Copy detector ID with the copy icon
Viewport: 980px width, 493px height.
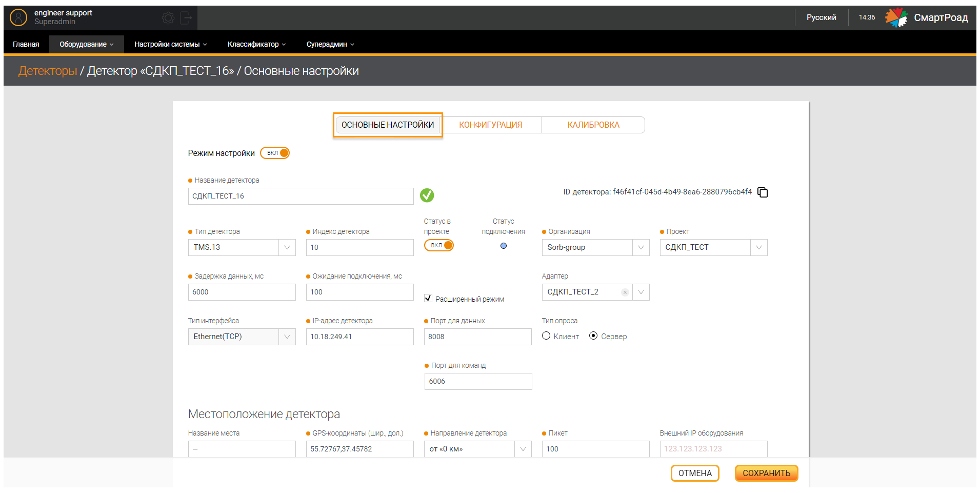[763, 192]
